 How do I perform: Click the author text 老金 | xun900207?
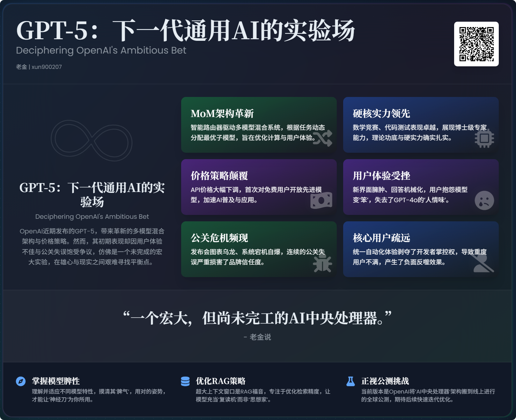click(x=39, y=67)
